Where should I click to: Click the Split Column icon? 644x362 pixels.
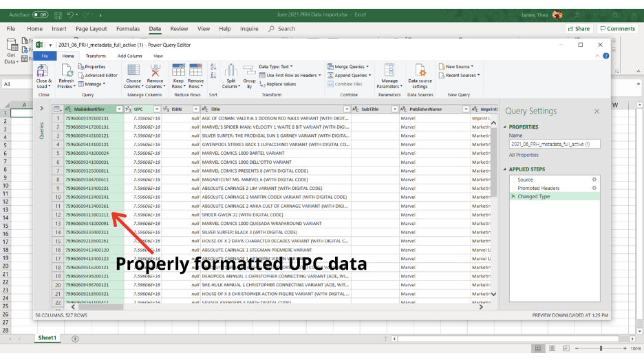coord(230,71)
